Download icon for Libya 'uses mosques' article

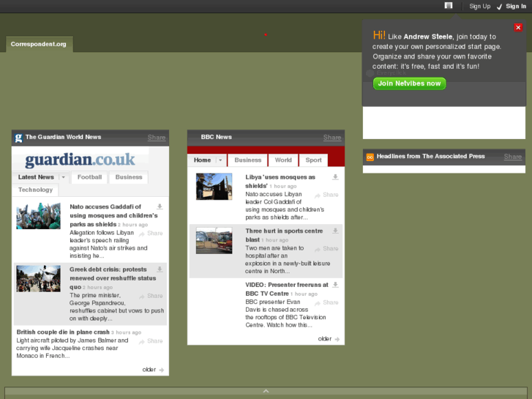click(335, 177)
